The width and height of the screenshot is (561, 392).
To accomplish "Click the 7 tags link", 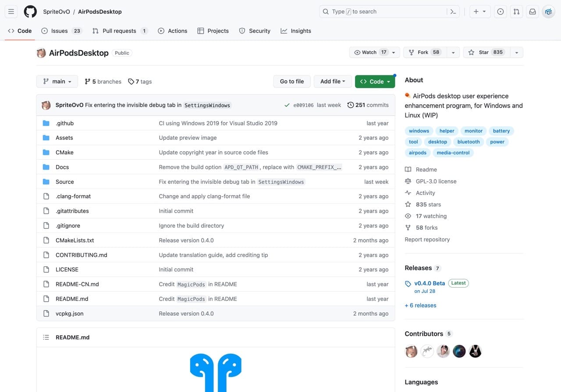I will 140,82.
